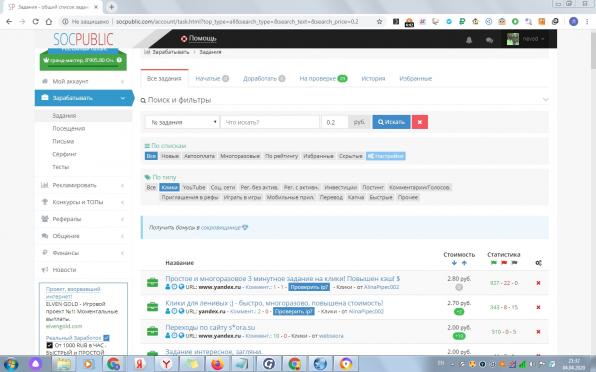
Task: Sort by cost ascending arrow
Action: click(x=464, y=263)
